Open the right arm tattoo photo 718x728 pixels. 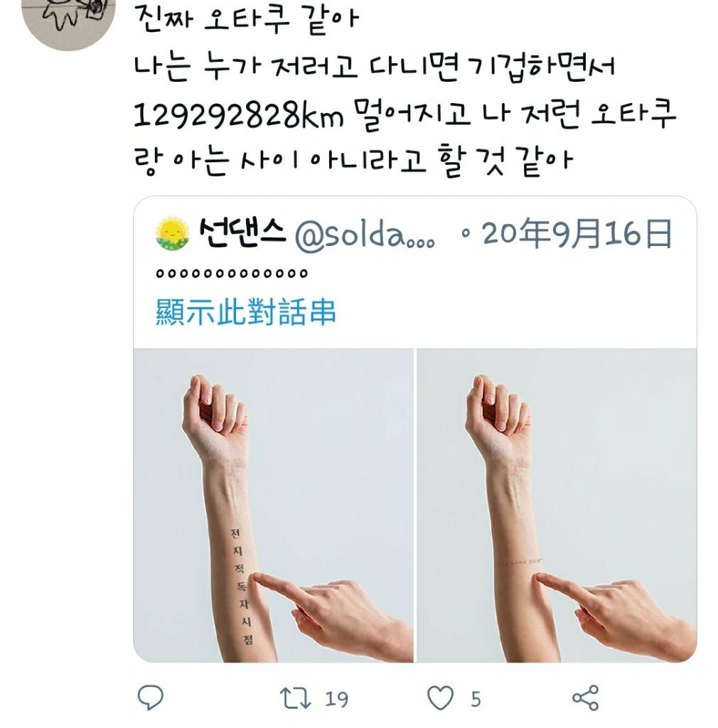click(557, 505)
